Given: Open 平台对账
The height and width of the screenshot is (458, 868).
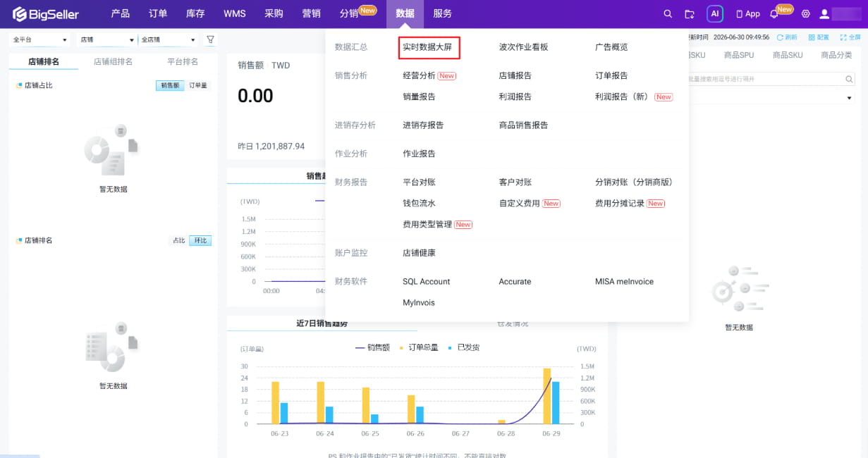Looking at the screenshot, I should [420, 182].
